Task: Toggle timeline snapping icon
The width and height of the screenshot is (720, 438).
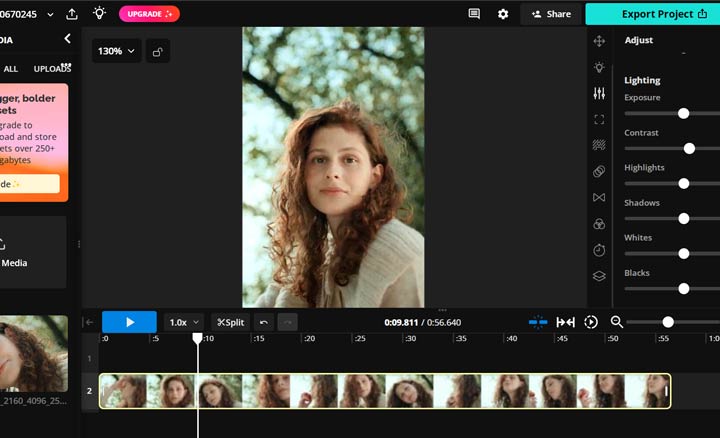Action: 538,322
